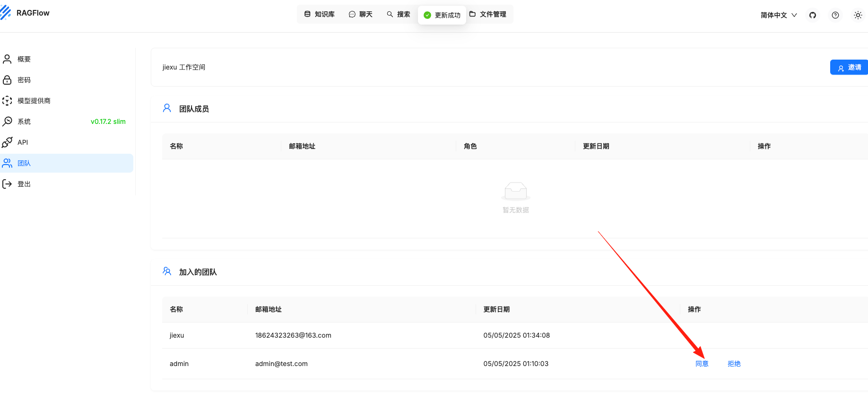Screen dimensions: 868x393
Task: Select 概要 profile in the sidebar
Action: click(x=24, y=59)
